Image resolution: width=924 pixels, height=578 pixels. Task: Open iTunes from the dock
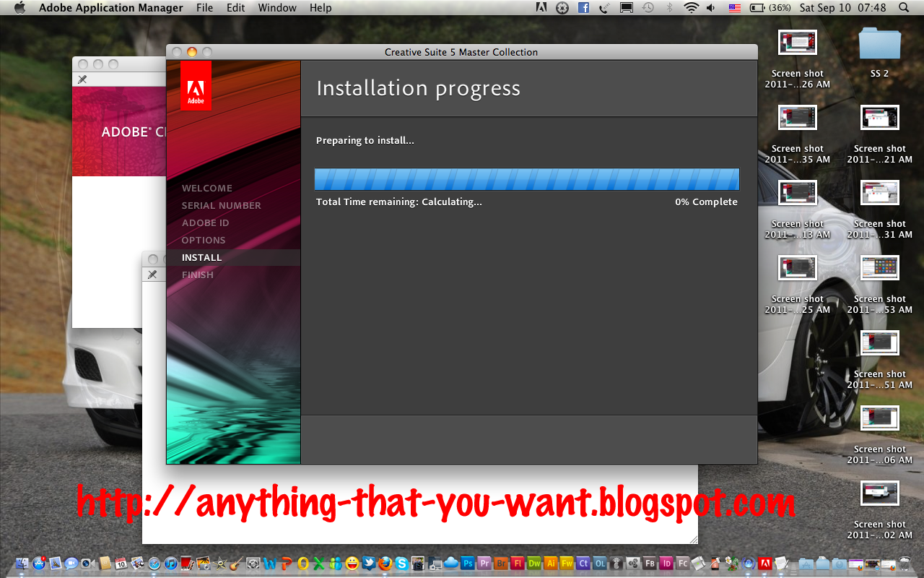point(171,564)
